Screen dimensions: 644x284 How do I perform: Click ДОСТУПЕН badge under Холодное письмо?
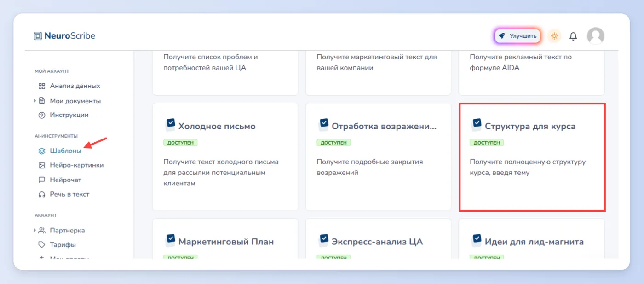click(180, 143)
